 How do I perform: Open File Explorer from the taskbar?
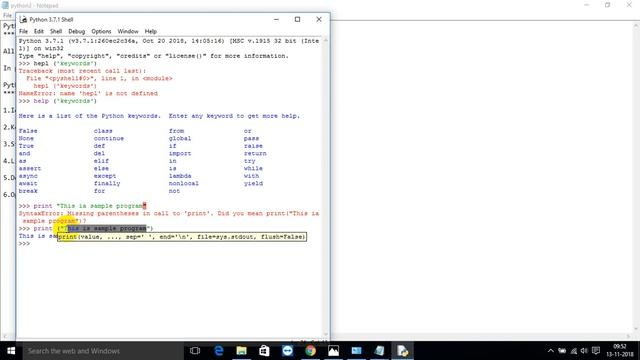coord(241,351)
